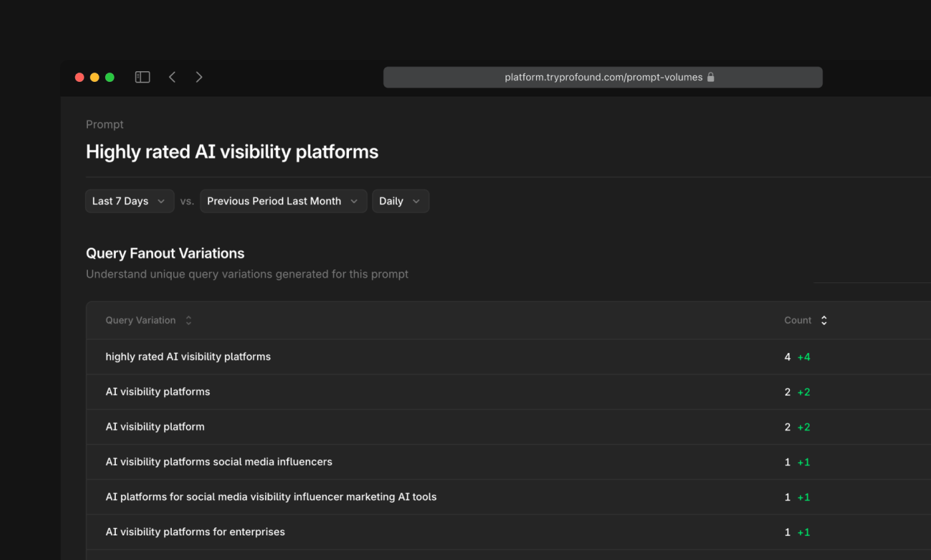Toggle the browser sidebar icon
This screenshot has width=931, height=560.
coord(143,77)
